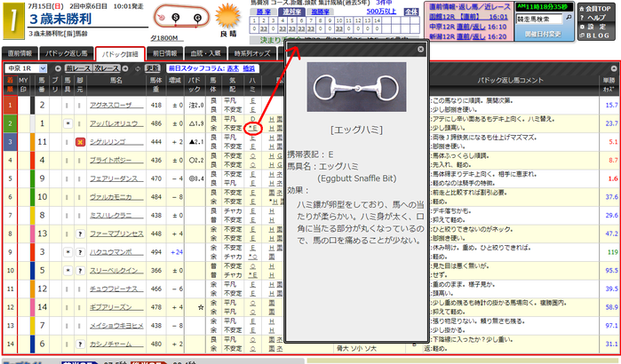621x364 pixels.
Task: Open the 新潟12R 返し link
Action: pos(479,36)
